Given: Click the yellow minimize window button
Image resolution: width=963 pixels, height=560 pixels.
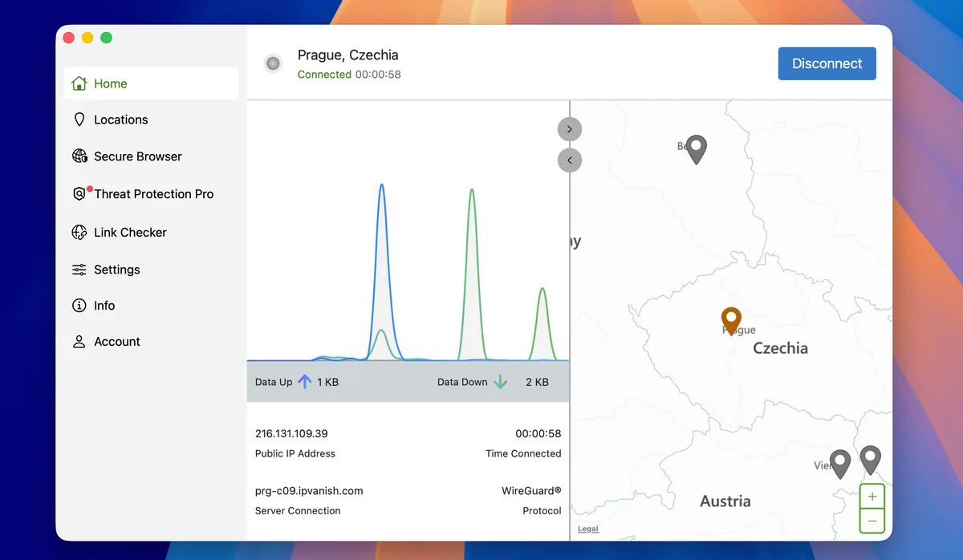Looking at the screenshot, I should coord(87,38).
